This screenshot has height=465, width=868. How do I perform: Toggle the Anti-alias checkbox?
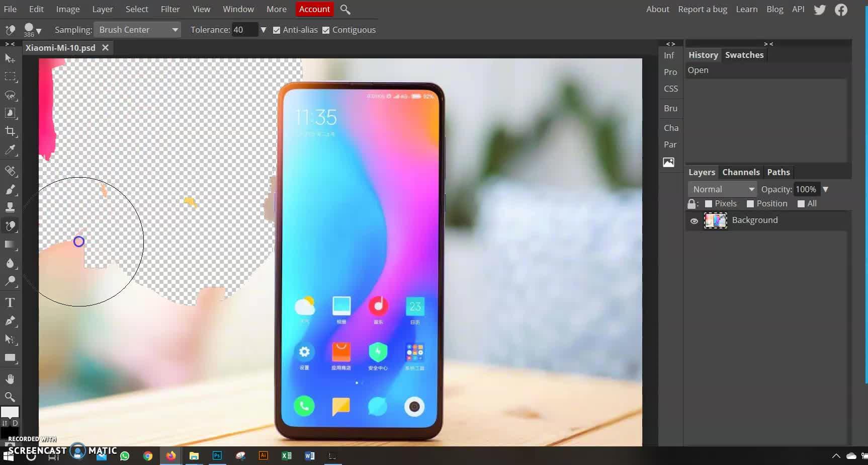tap(277, 30)
